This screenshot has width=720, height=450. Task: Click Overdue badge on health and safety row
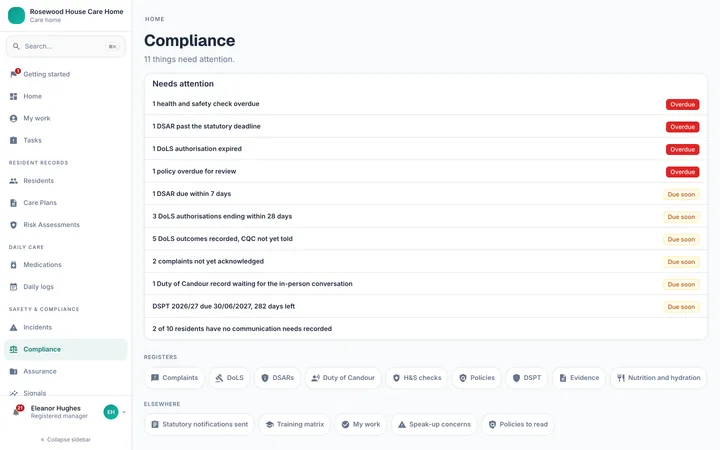click(x=682, y=105)
